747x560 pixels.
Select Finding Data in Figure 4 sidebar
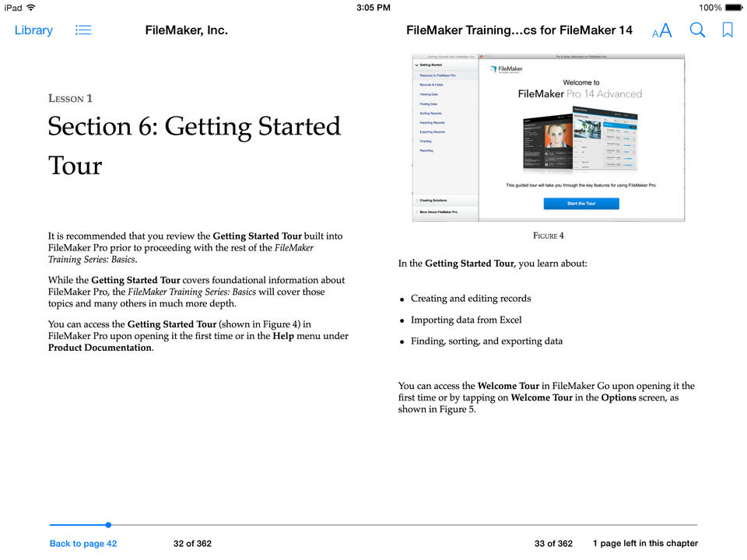pos(428,103)
